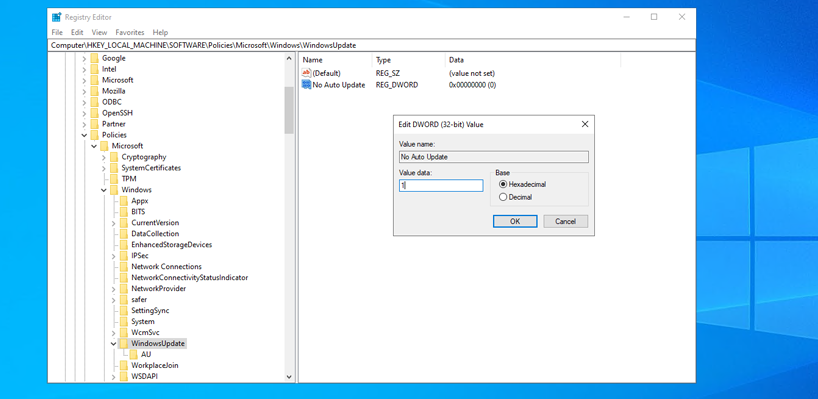Select the SettingSync key
Screen dimensions: 818x399
(150, 310)
